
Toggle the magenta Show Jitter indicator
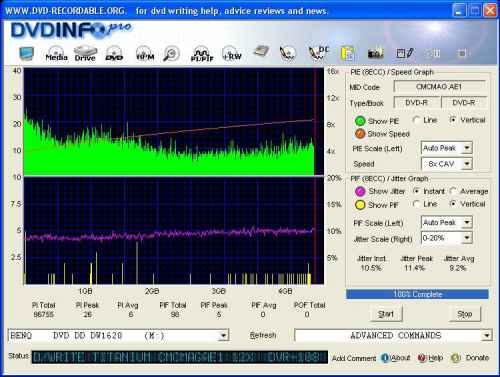360,191
